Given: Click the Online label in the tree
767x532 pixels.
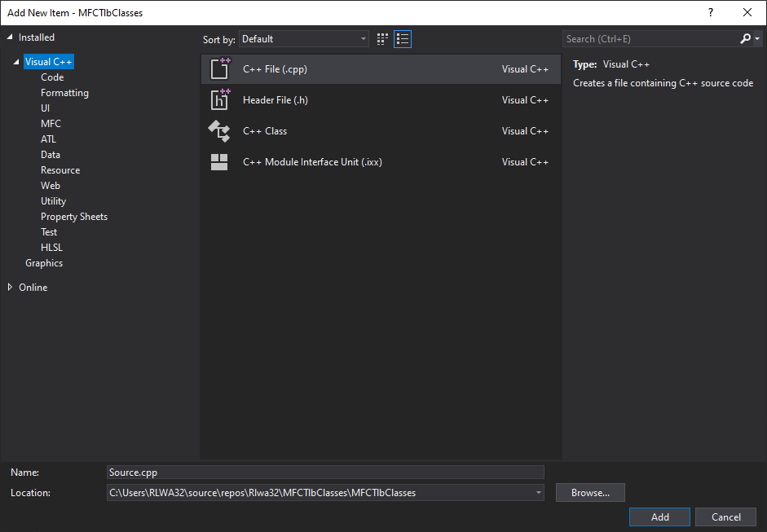Looking at the screenshot, I should [33, 288].
